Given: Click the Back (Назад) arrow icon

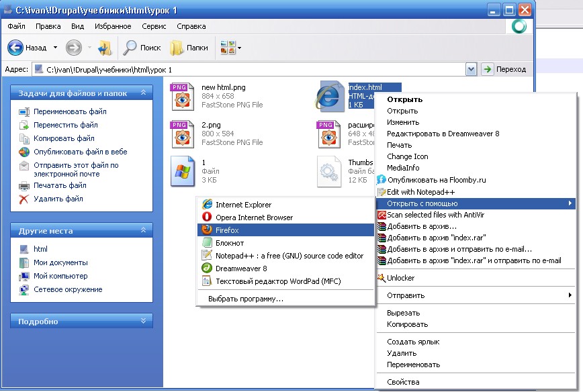Looking at the screenshot, I should pyautogui.click(x=15, y=48).
